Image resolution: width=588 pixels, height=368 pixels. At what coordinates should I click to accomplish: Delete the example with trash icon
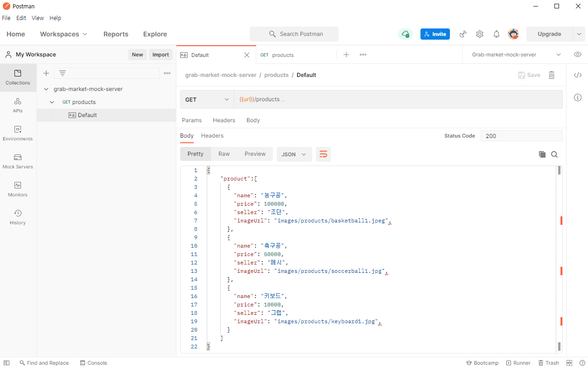[x=552, y=75]
